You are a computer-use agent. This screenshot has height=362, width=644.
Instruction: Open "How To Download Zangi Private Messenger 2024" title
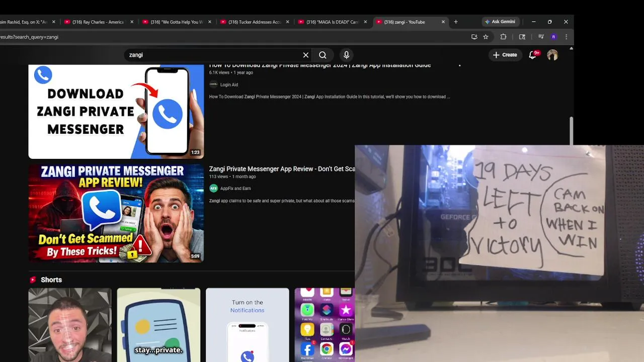pyautogui.click(x=320, y=65)
